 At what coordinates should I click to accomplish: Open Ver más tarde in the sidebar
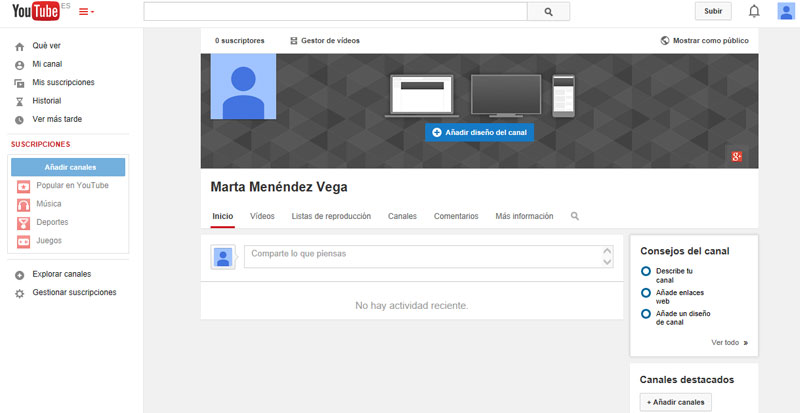pos(57,119)
